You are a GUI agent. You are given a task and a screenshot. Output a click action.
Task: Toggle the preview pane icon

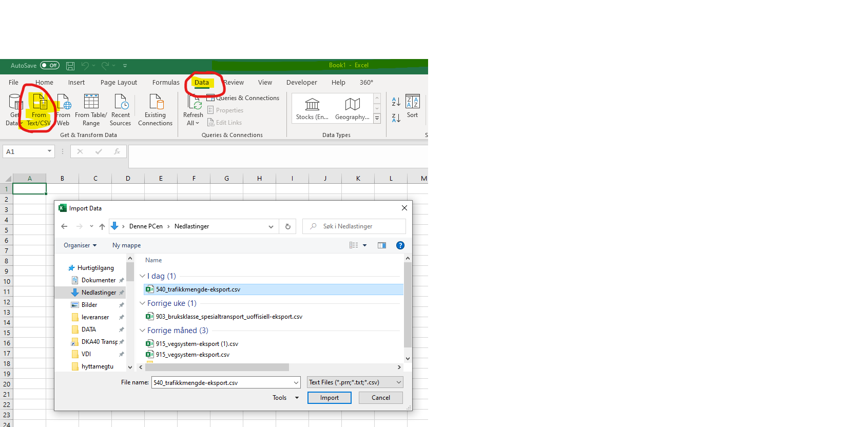click(382, 245)
